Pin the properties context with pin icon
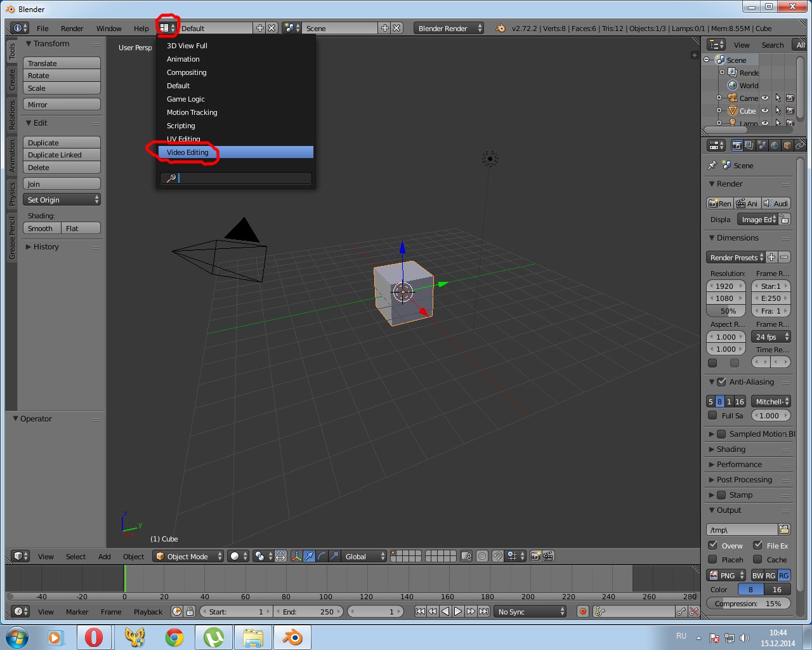 click(x=712, y=165)
